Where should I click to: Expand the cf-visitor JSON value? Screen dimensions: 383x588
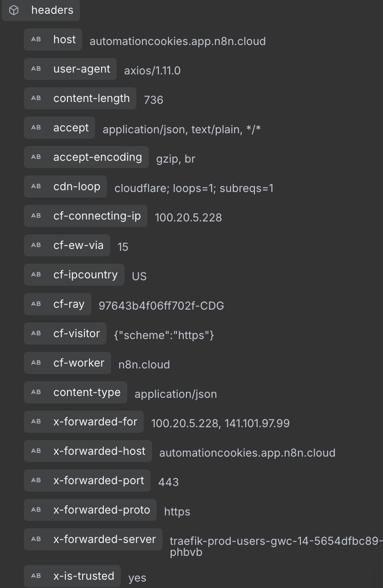point(65,334)
